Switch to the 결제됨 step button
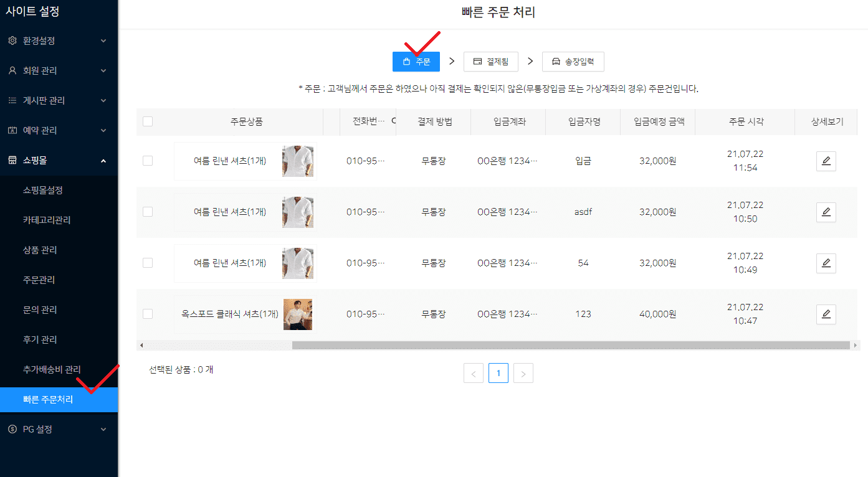Viewport: 868px width, 477px height. tap(490, 62)
